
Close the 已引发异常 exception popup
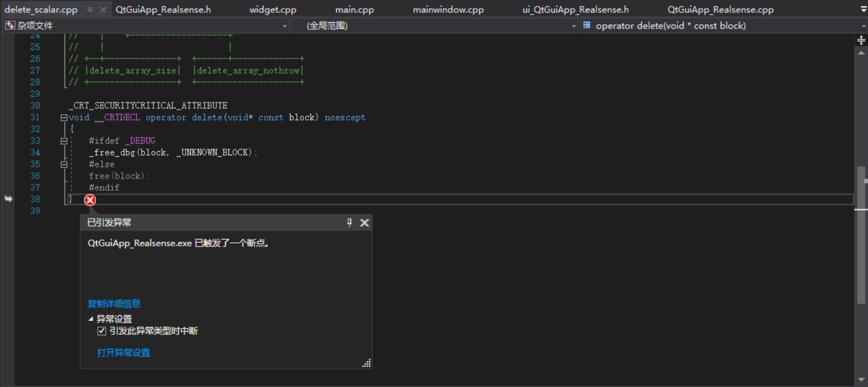pos(364,222)
